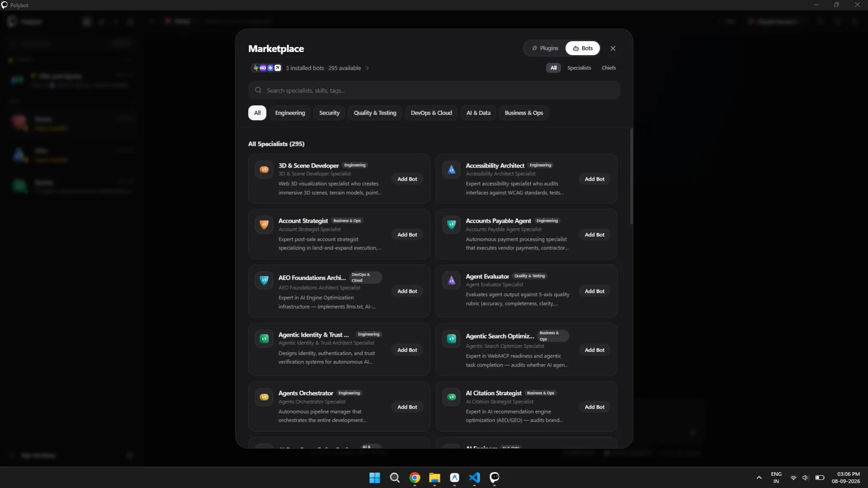Click the search specialists input field

coord(434,90)
